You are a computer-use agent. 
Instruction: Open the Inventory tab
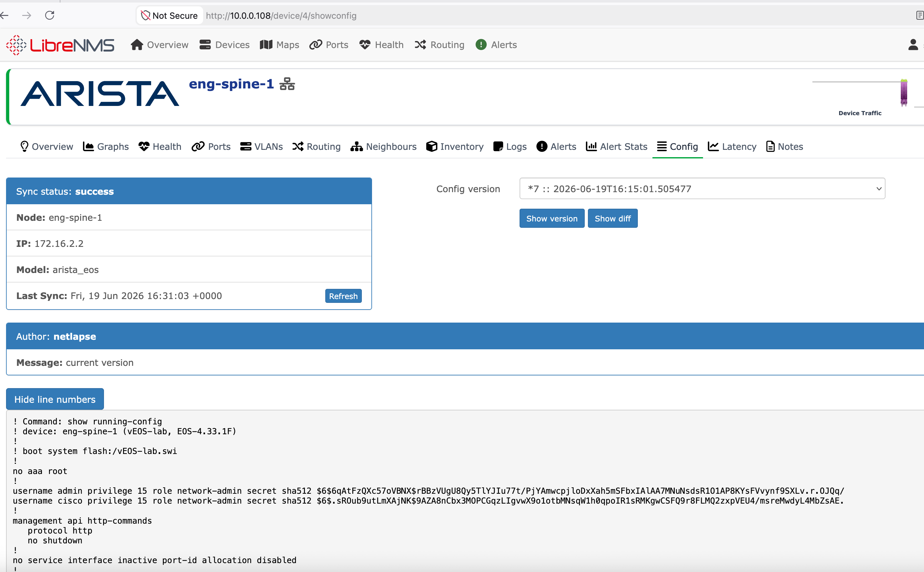tap(455, 146)
